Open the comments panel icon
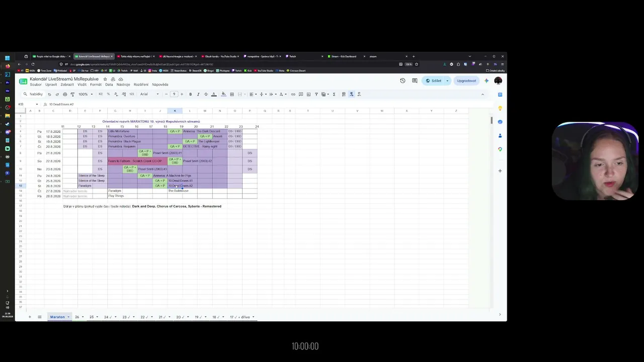 tap(415, 80)
